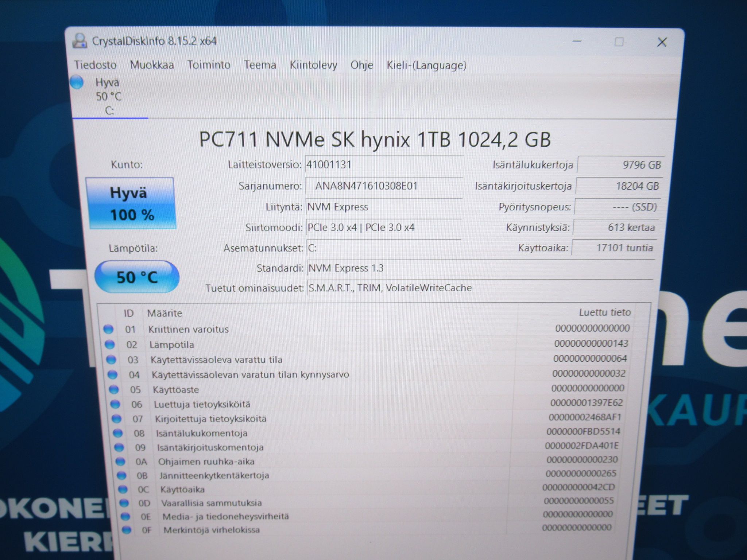This screenshot has height=560, width=747.
Task: Click the status dot for attribute 04 kynnysarvo
Action: click(x=113, y=375)
